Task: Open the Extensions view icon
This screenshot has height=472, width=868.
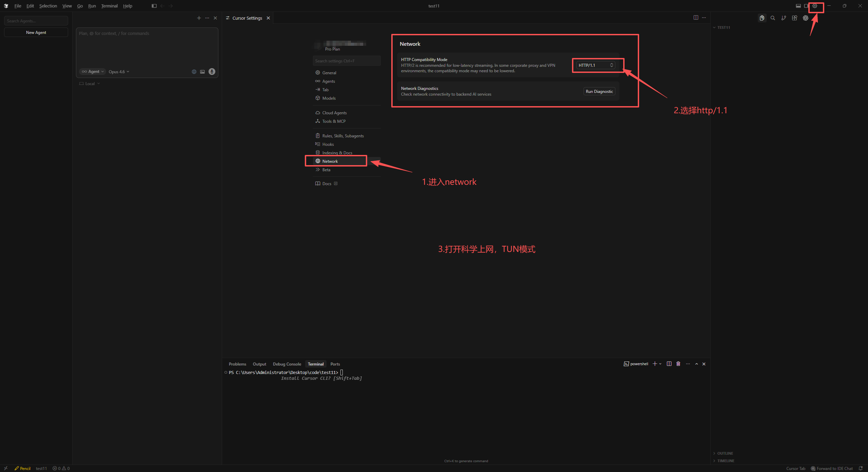Action: [x=794, y=18]
